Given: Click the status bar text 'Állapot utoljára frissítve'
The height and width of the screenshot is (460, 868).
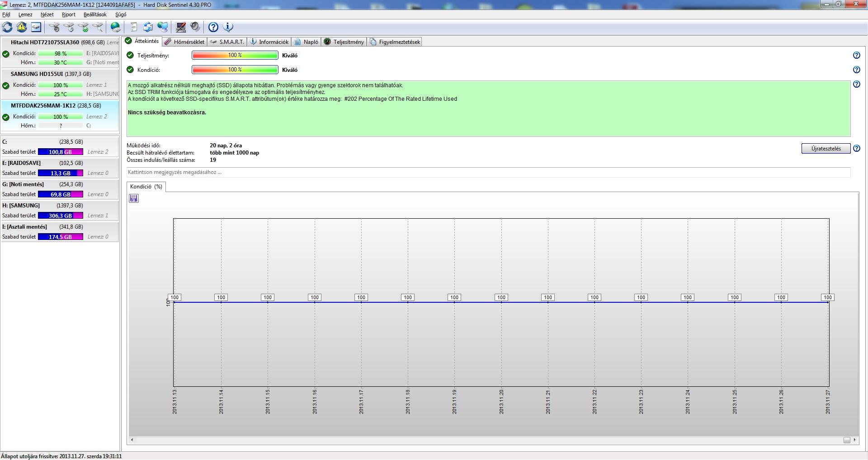Looking at the screenshot, I should click(61, 456).
